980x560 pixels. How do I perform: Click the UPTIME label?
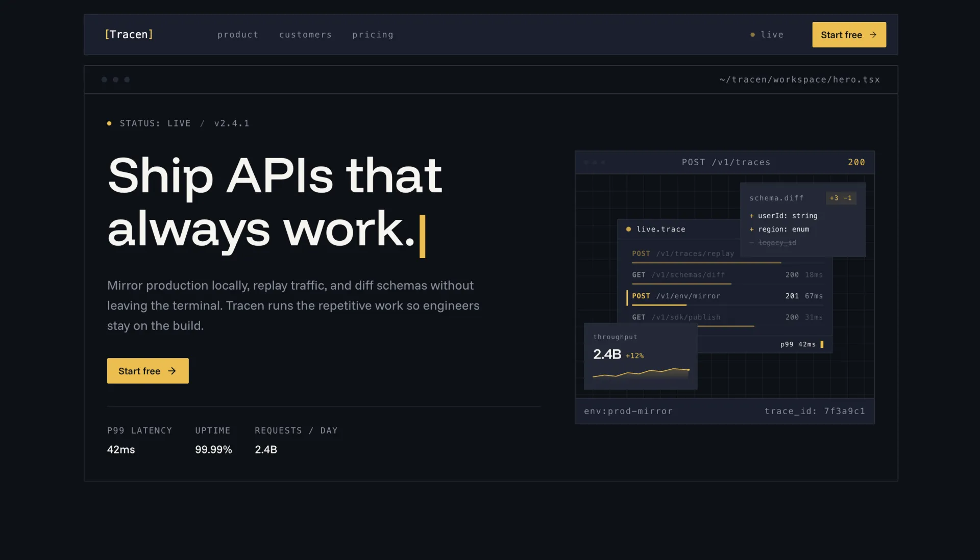click(212, 430)
